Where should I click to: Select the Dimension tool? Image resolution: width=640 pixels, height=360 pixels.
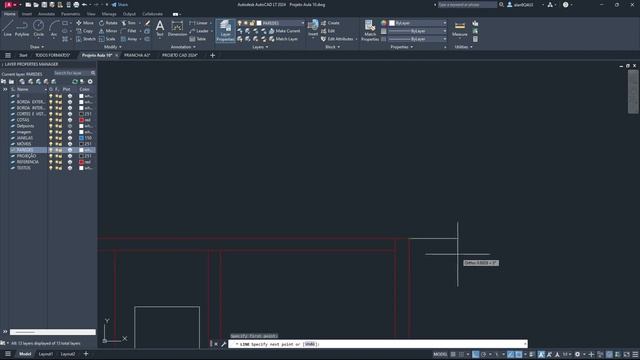point(177,29)
